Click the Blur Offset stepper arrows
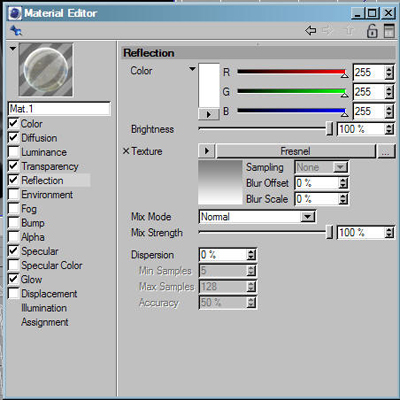This screenshot has width=400, height=400. [343, 183]
